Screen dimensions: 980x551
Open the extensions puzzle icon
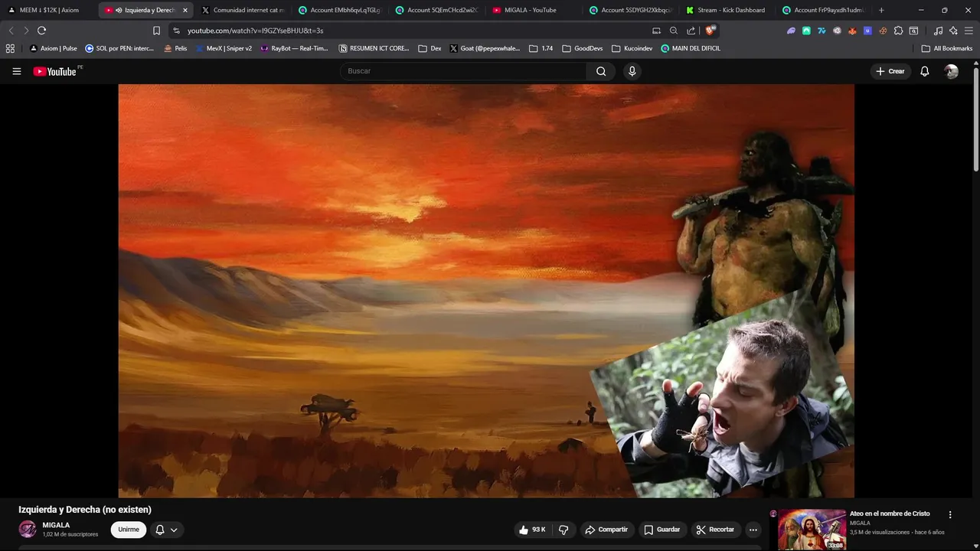[x=899, y=31]
